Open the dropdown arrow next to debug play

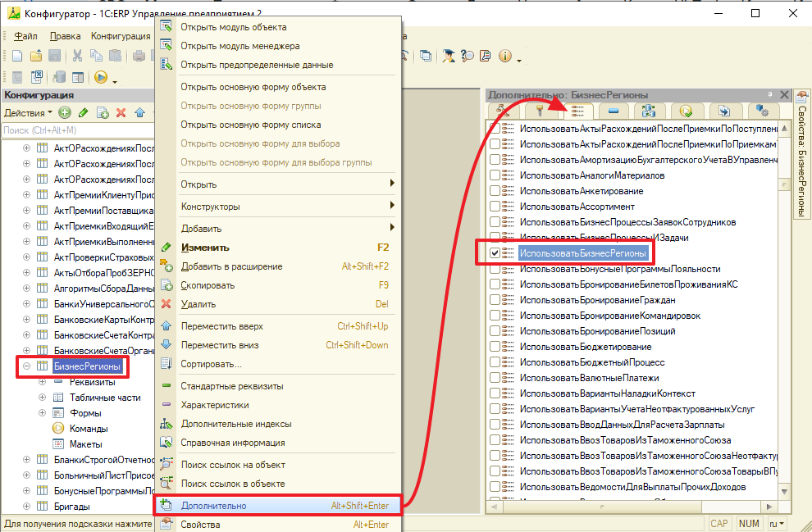[115, 80]
